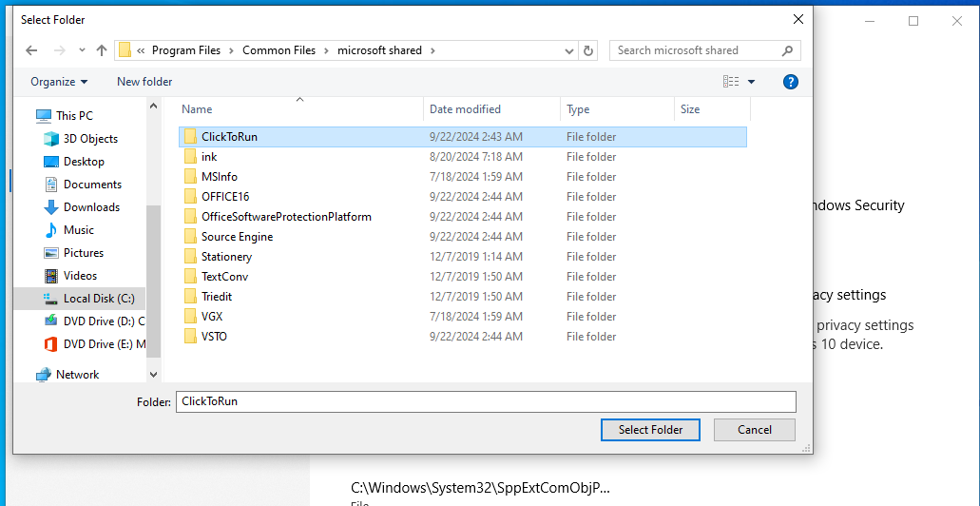
Task: Select the OFFICE16 folder icon
Action: 191,197
